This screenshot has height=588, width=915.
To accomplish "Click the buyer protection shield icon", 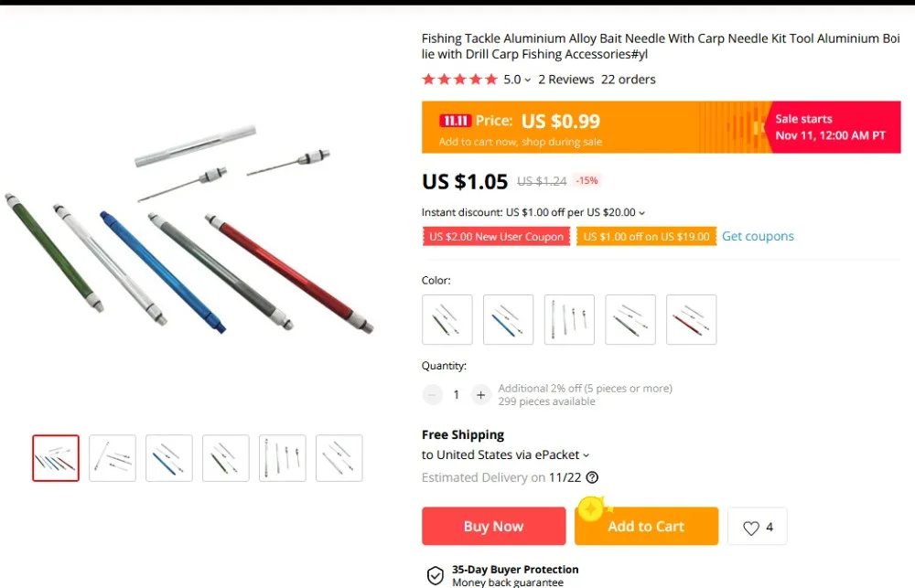I will tap(436, 575).
